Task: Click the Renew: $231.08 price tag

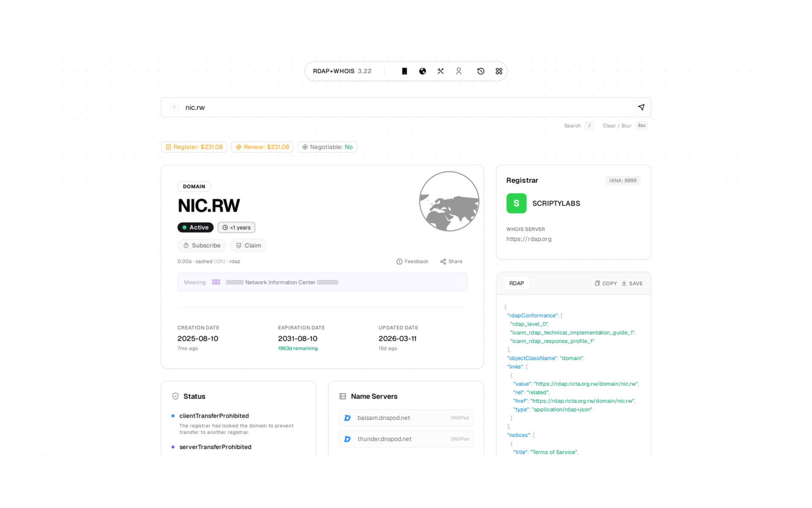Action: click(x=262, y=147)
